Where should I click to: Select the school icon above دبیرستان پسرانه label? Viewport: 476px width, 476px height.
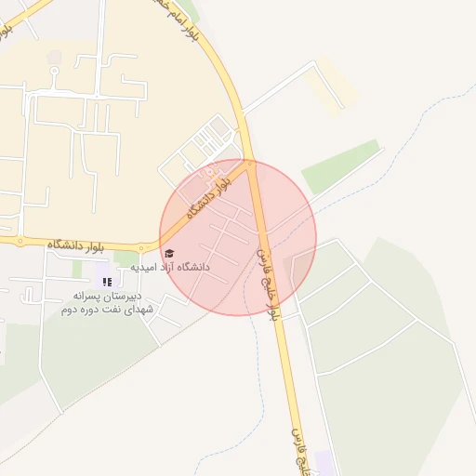(x=107, y=282)
